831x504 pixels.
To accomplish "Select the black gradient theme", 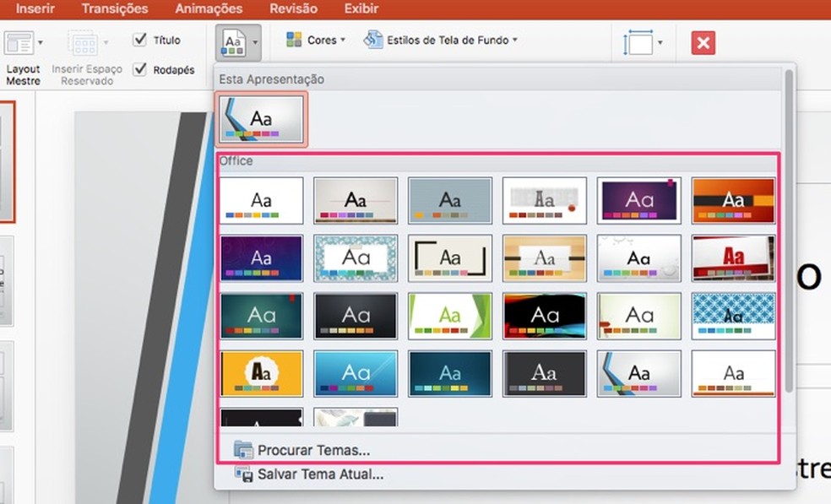I will click(x=356, y=316).
